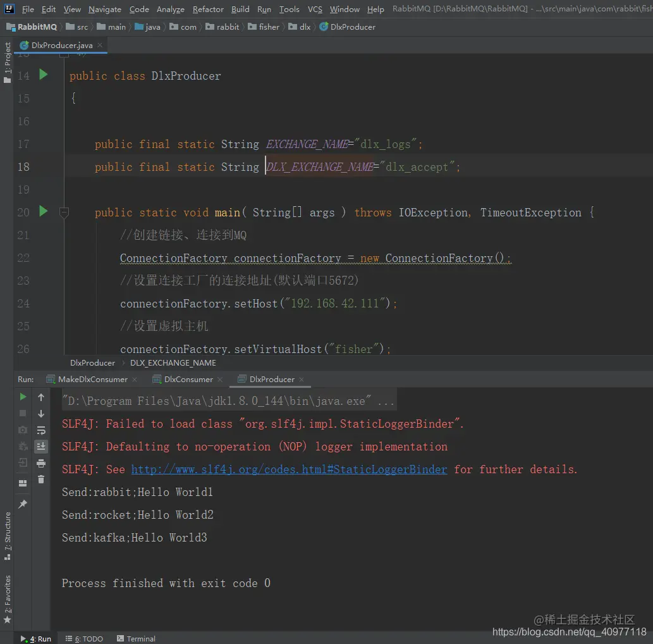Image resolution: width=653 pixels, height=644 pixels.
Task: Close the MakeDlxConsumer run tab
Action: (x=135, y=380)
